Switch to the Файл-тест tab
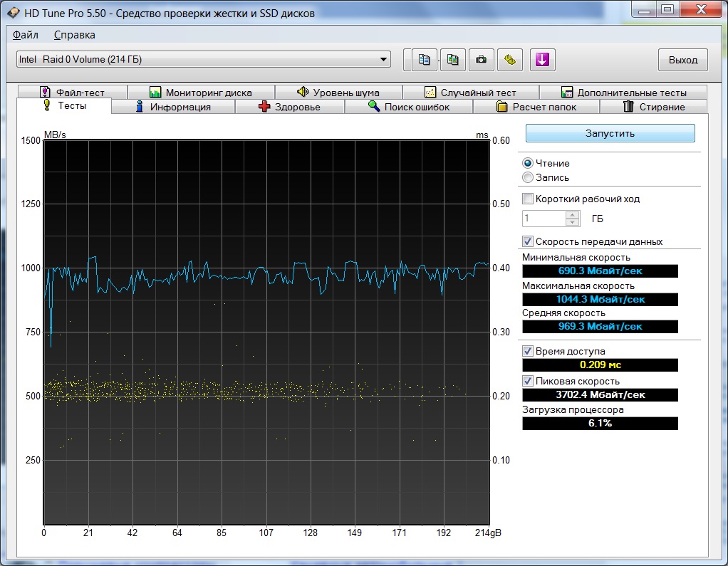This screenshot has height=566, width=728. (73, 92)
